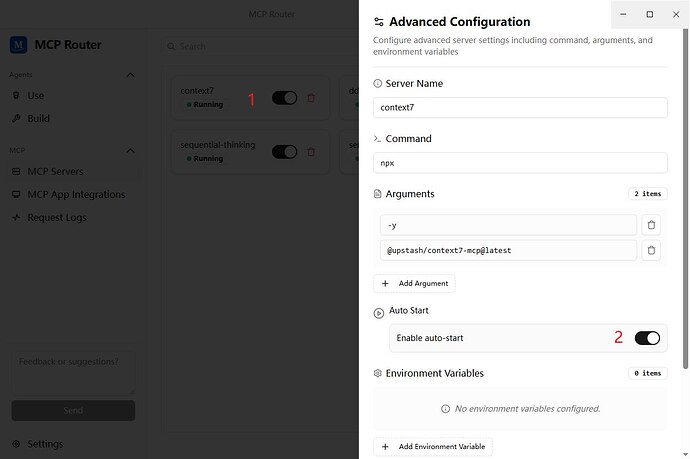This screenshot has width=690, height=459.
Task: Click the Add Argument button
Action: click(x=414, y=283)
